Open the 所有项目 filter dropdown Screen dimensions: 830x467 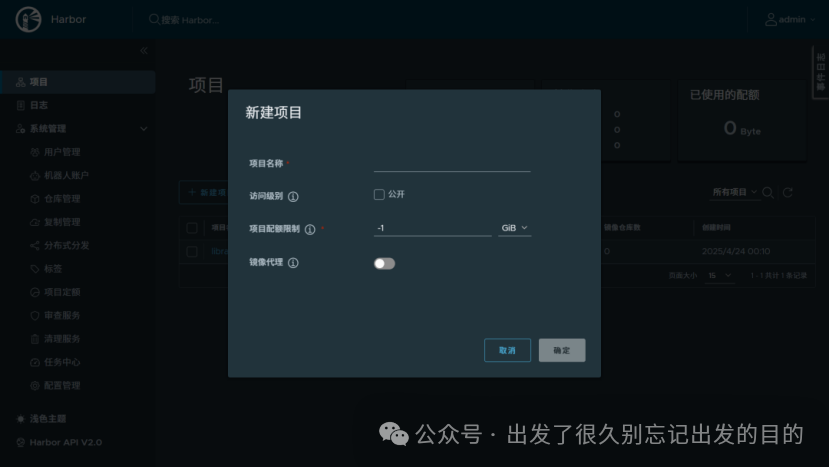[x=735, y=192]
